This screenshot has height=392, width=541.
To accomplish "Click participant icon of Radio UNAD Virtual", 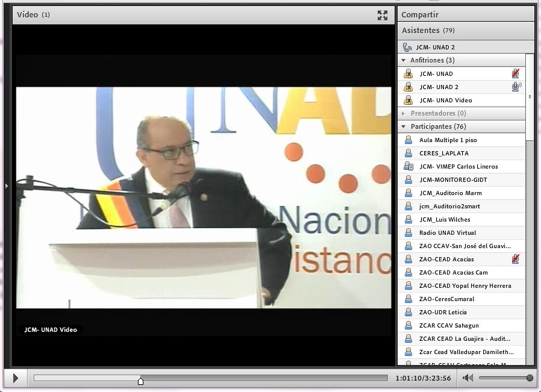I will (408, 232).
